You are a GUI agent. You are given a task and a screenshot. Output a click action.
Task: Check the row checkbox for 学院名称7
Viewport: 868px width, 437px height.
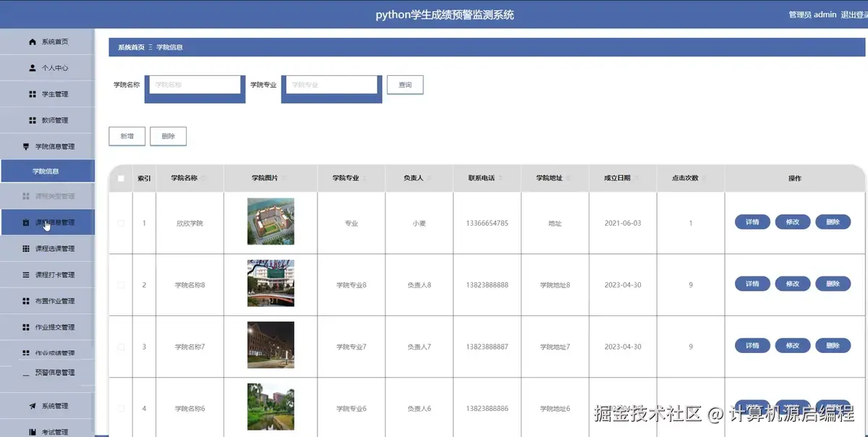pyautogui.click(x=121, y=347)
